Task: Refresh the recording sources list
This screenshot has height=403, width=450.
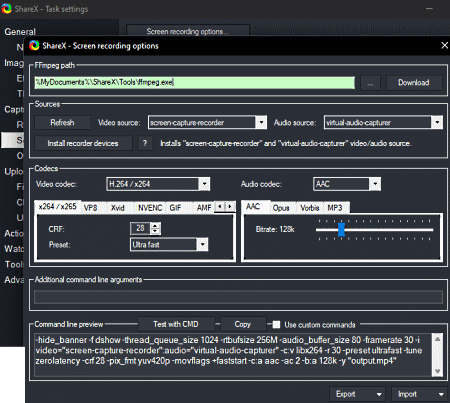Action: 62,123
